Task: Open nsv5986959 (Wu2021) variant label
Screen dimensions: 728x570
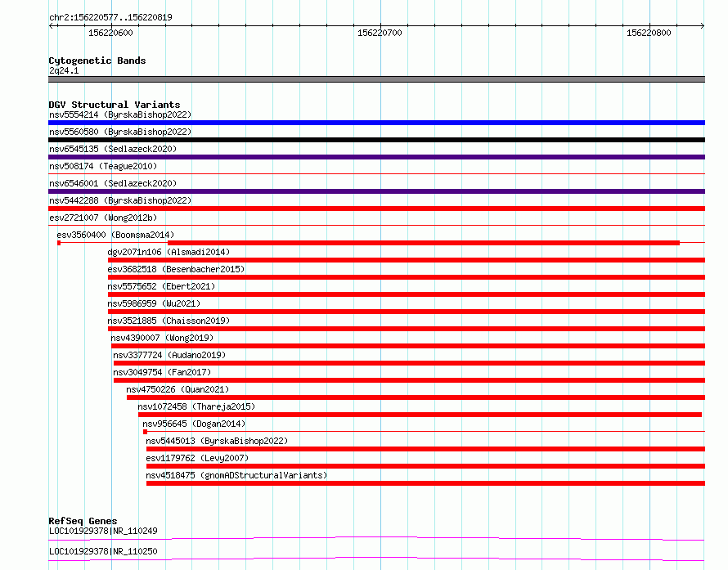Action: [154, 303]
